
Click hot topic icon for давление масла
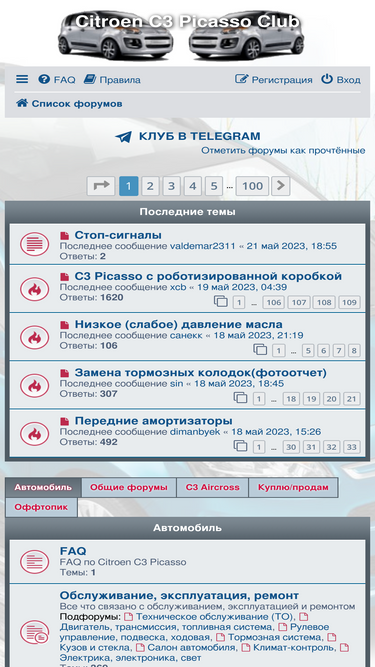(x=34, y=337)
